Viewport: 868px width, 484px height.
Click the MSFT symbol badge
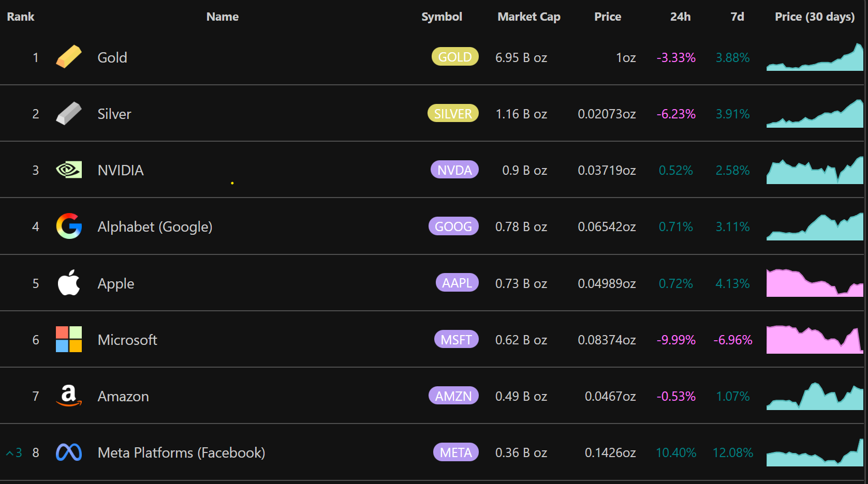click(x=456, y=339)
